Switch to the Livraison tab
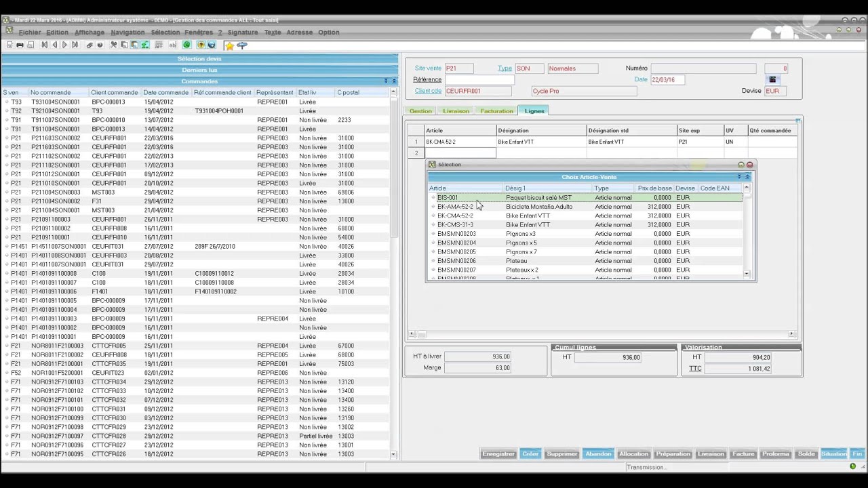The image size is (868, 488). pyautogui.click(x=456, y=110)
